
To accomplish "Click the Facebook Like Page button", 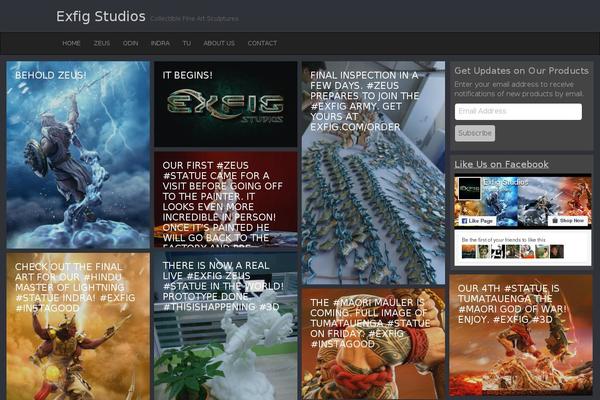I will coord(478,221).
